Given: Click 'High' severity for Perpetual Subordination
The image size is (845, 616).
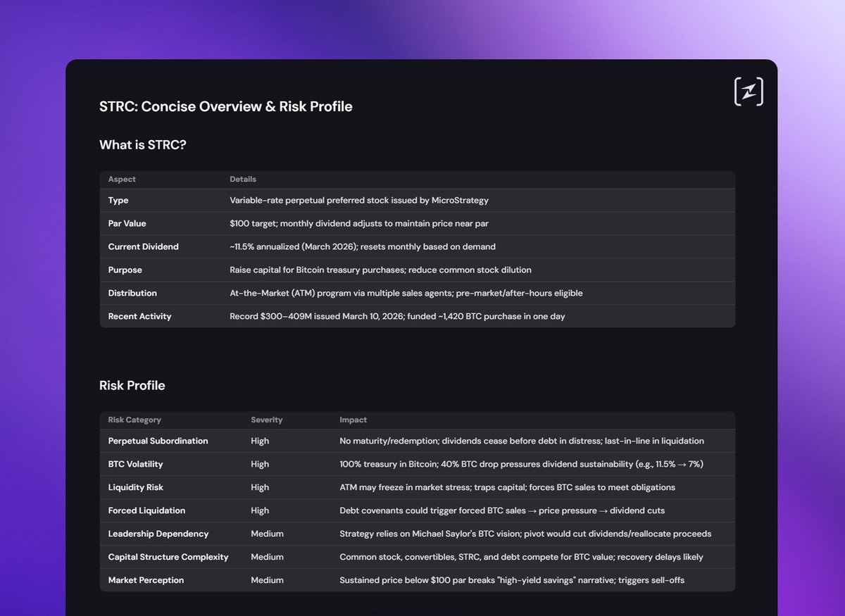Looking at the screenshot, I should tap(260, 441).
